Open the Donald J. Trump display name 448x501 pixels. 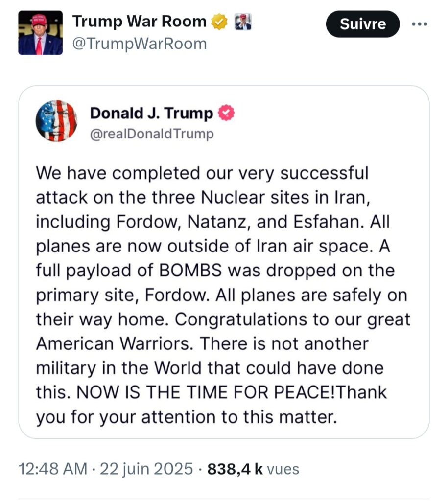(x=151, y=114)
